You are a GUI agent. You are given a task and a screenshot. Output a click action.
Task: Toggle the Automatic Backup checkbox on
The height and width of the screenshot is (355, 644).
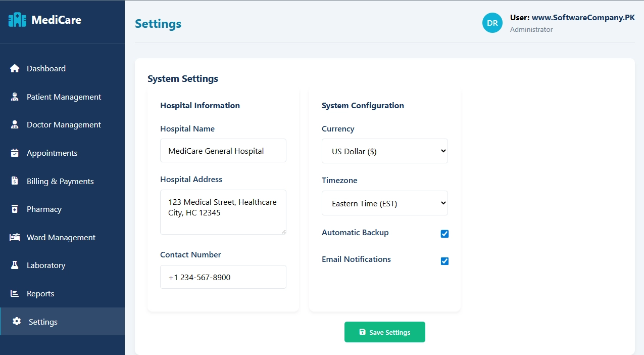[x=444, y=234]
